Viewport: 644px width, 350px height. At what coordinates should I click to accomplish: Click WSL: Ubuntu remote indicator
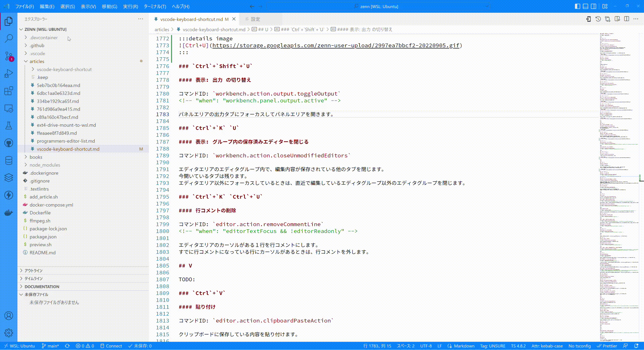(19, 346)
